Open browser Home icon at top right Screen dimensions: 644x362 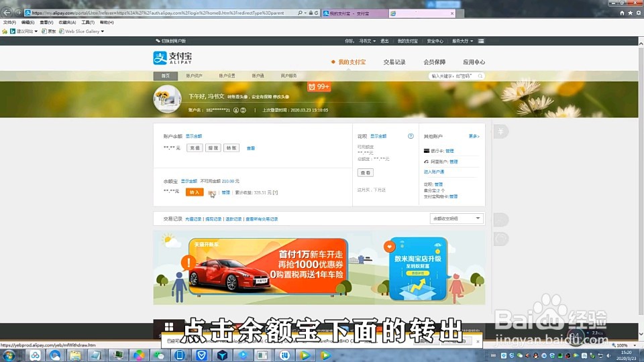(622, 13)
